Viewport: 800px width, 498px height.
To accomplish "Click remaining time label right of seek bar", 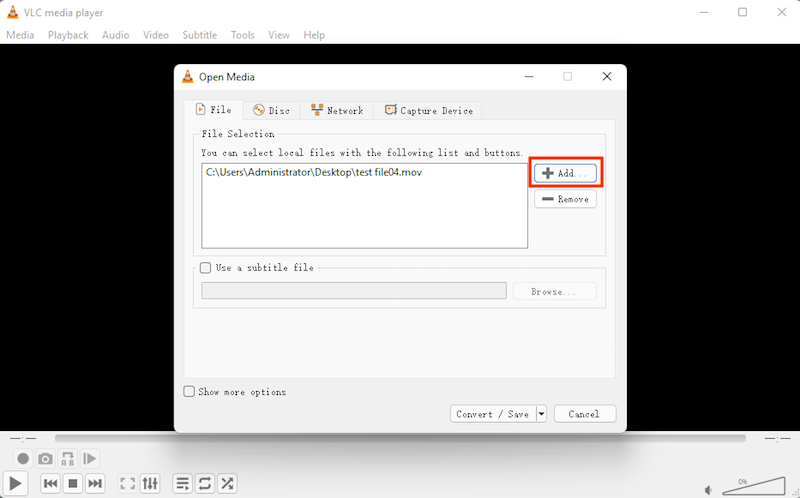I will click(x=777, y=438).
